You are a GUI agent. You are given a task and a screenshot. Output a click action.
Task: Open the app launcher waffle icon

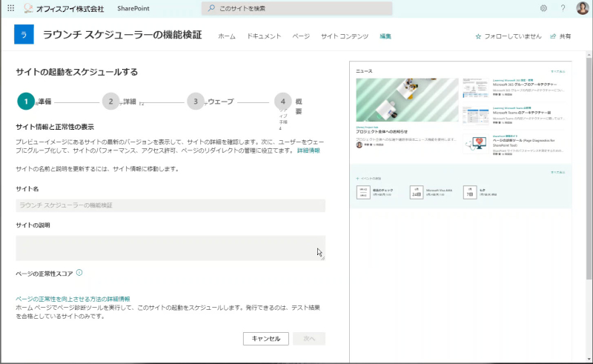[10, 8]
